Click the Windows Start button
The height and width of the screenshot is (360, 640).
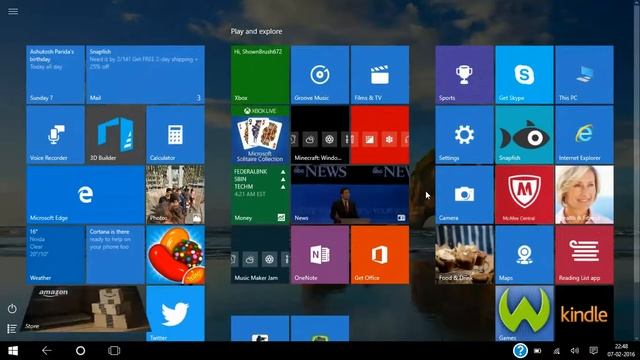coord(13,351)
